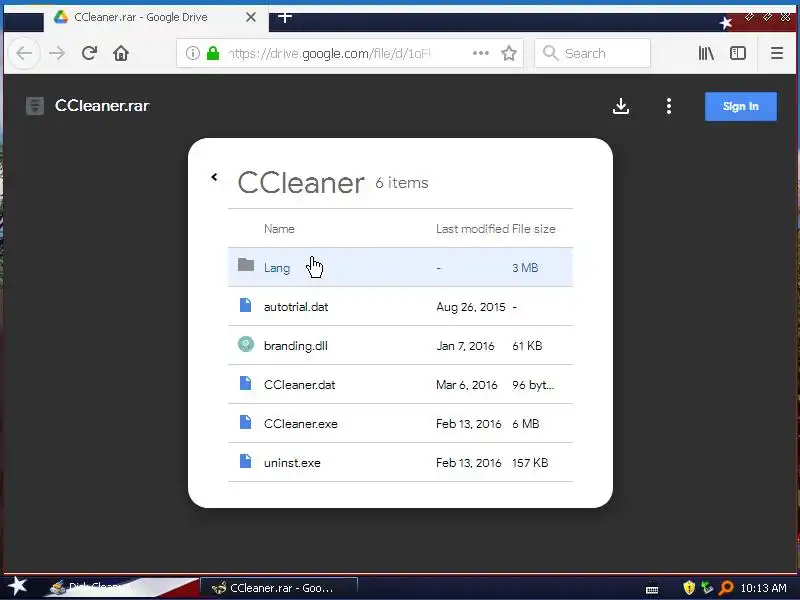Click the Lang folder icon

246,265
